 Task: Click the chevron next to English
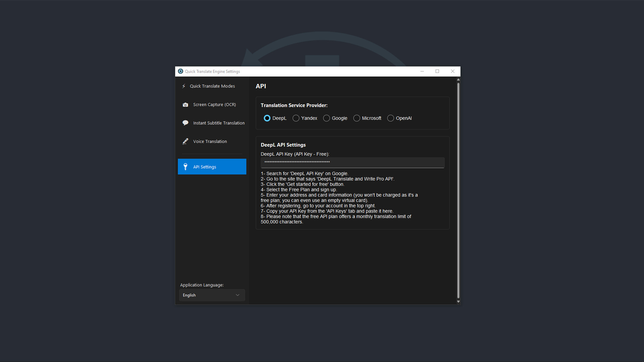[x=238, y=295]
